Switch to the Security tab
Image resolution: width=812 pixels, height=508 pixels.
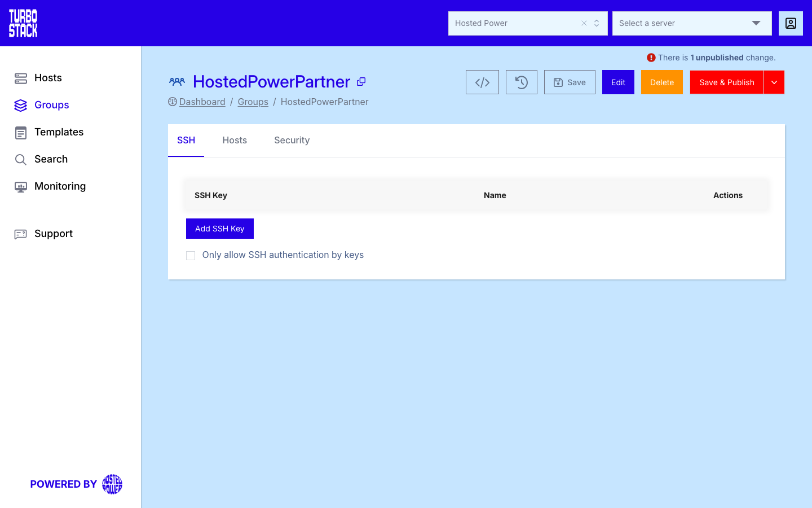coord(292,140)
